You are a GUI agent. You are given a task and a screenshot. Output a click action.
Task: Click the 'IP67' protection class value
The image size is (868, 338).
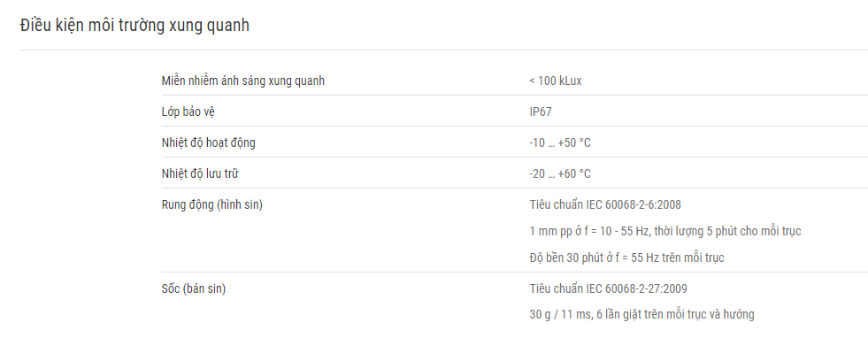click(541, 111)
